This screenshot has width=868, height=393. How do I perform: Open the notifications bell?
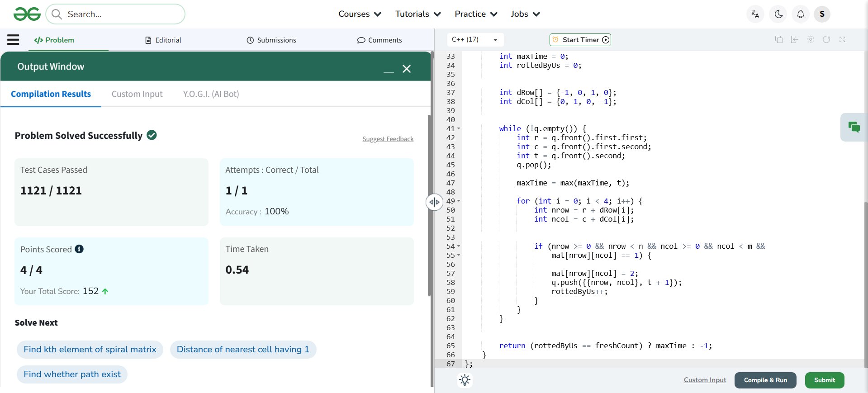(x=800, y=14)
